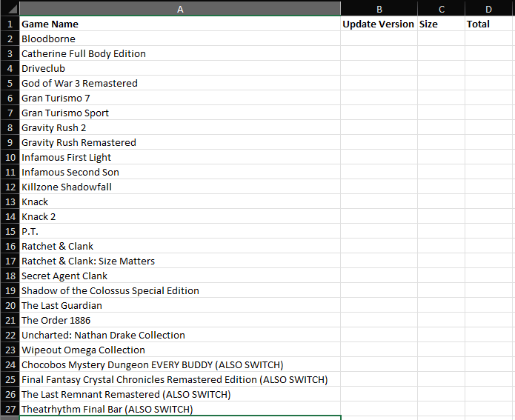Viewport: 515px width, 420px height.
Task: Select row 15 via its row header
Action: pyautogui.click(x=10, y=231)
